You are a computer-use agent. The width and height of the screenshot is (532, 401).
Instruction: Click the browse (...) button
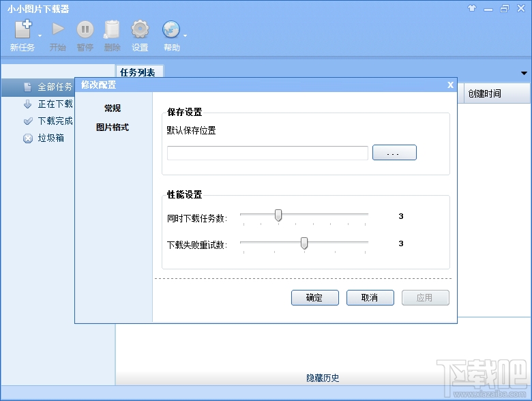[394, 153]
